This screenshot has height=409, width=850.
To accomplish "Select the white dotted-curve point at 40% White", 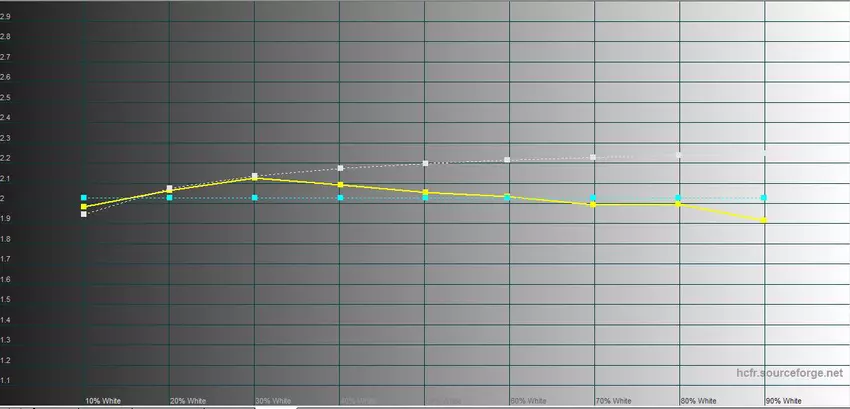I will 340,168.
